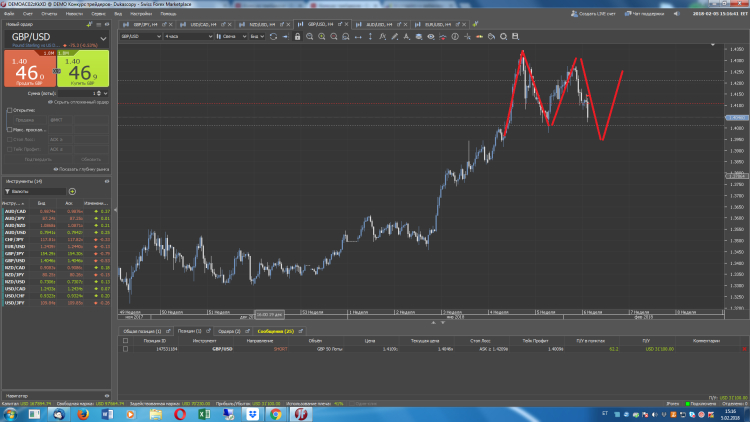750x422 pixels.
Task: Toggle visibility eye in Навигатор panel header
Action: click(107, 396)
